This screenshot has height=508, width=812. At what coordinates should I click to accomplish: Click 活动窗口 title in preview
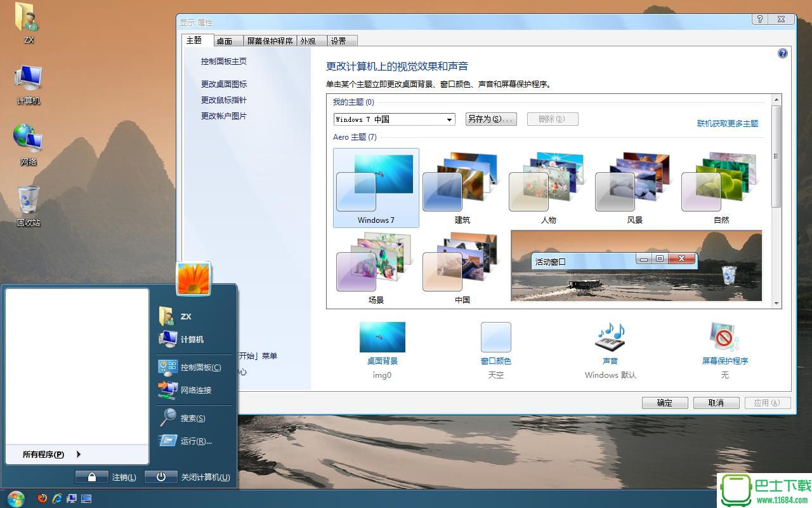(550, 262)
